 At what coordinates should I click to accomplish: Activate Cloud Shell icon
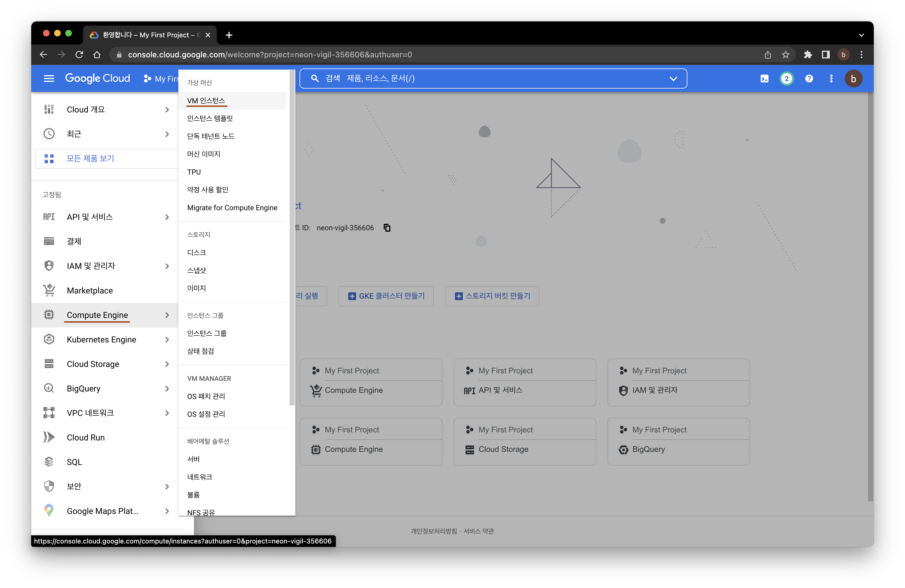tap(764, 79)
